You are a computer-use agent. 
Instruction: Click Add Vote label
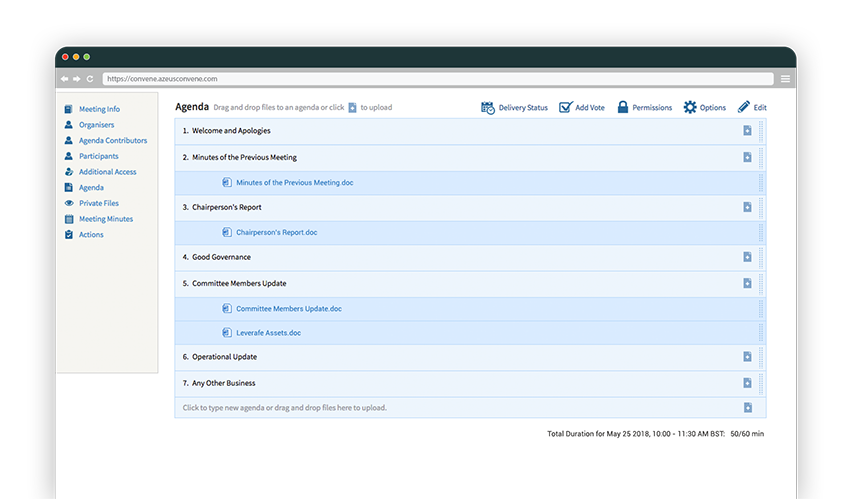coord(590,108)
